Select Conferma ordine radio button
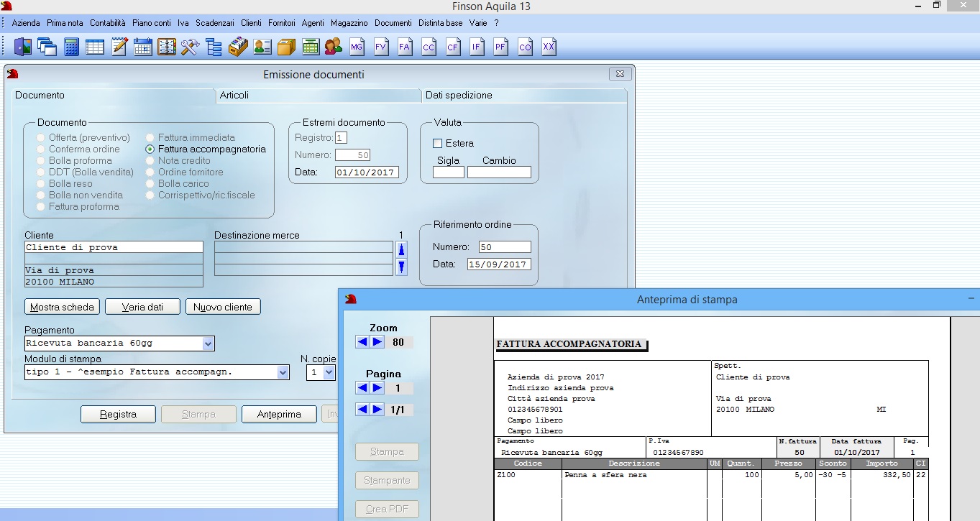The height and width of the screenshot is (521, 980). pos(42,149)
